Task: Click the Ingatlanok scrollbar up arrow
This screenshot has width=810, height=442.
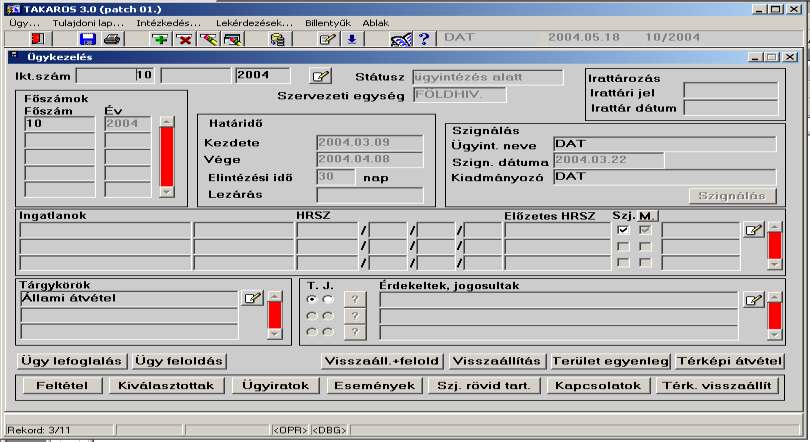Action: [x=775, y=227]
